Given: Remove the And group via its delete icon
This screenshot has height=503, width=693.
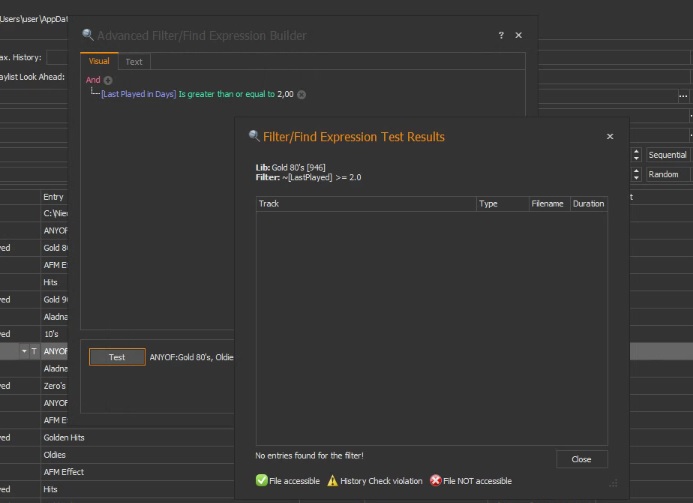Looking at the screenshot, I should [108, 80].
